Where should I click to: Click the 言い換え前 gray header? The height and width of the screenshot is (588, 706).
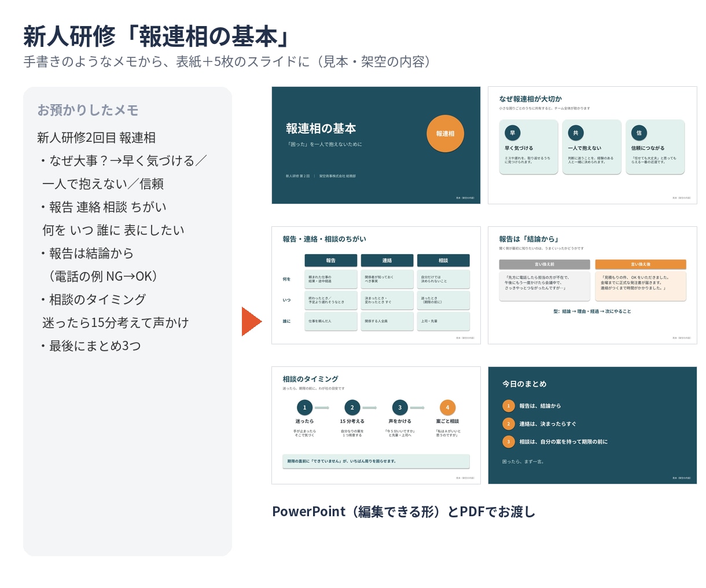pos(545,264)
